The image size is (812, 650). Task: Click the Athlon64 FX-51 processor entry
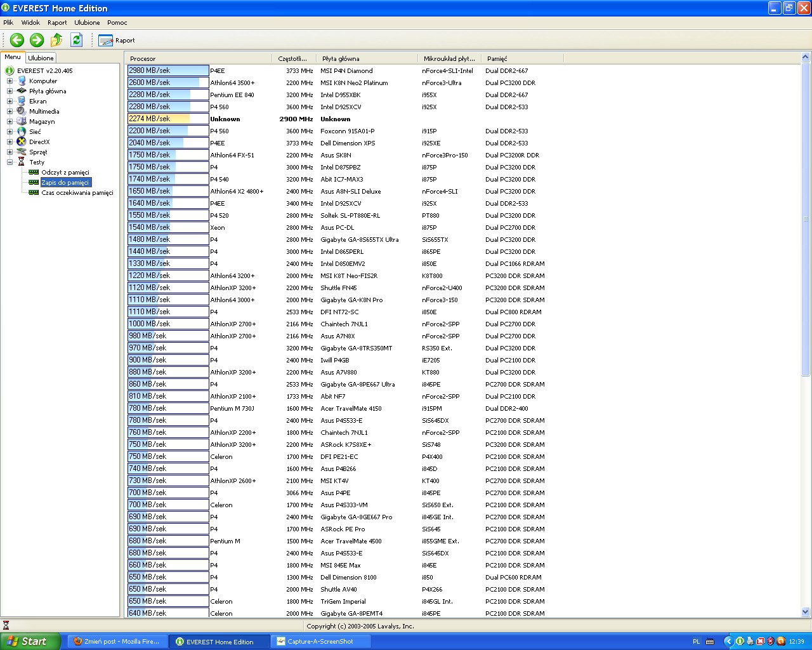pos(232,155)
